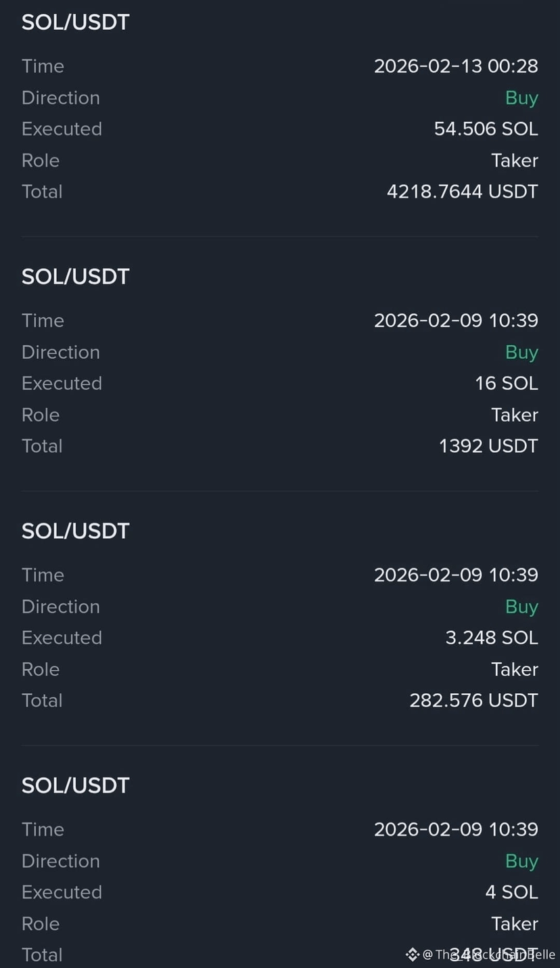This screenshot has height=968, width=560.
Task: Tap the 16 SOL executed amount
Action: (x=506, y=384)
